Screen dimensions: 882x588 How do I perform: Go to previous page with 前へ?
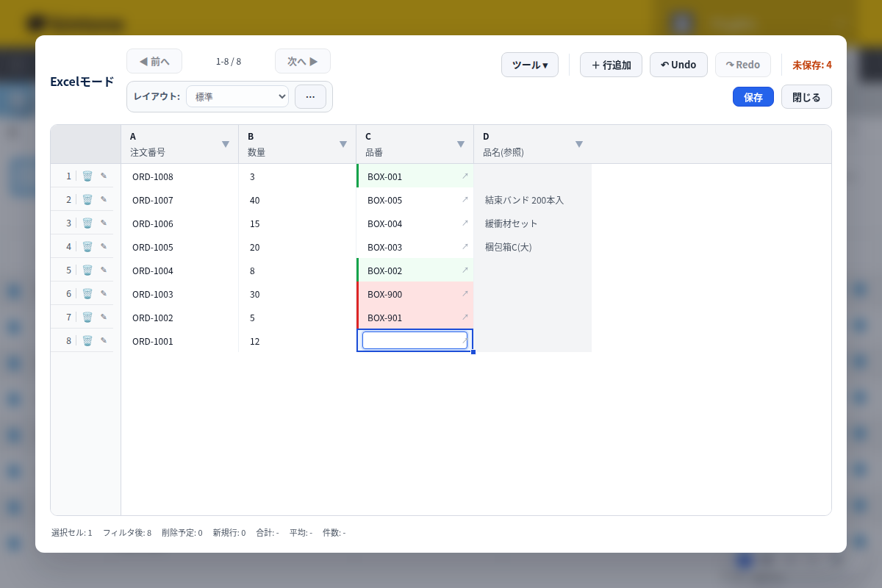[x=154, y=61]
